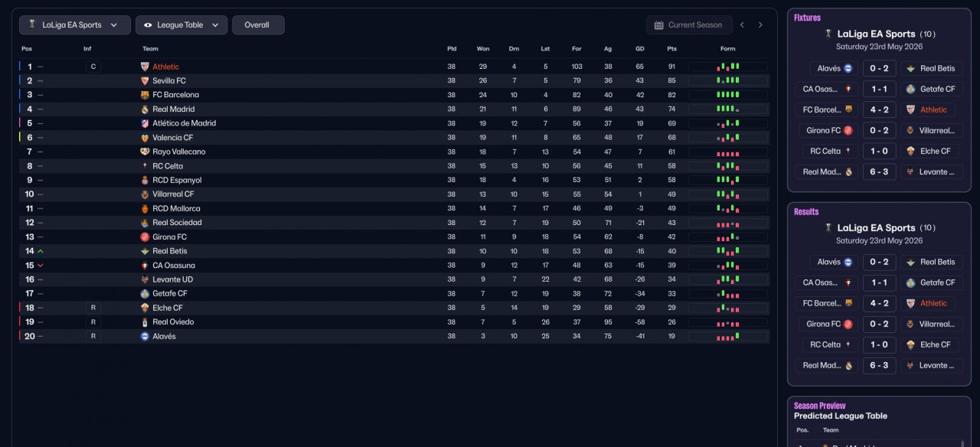Click the Real Sociedad club badge
Screen dimensions: 980x447
pyautogui.click(x=145, y=223)
